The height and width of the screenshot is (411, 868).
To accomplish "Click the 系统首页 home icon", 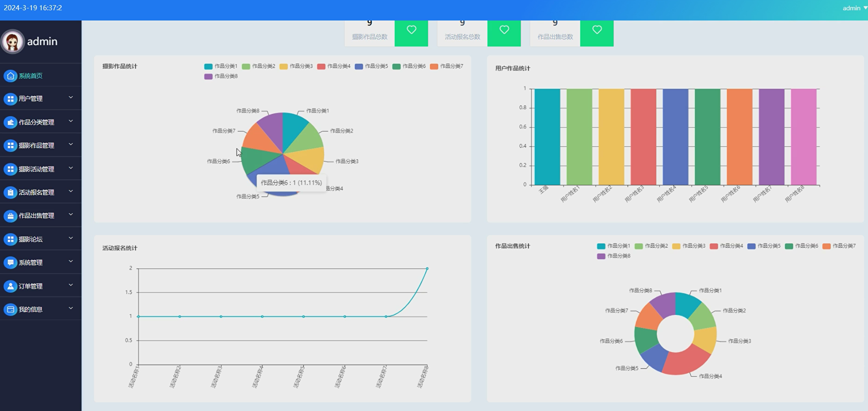I will click(10, 76).
